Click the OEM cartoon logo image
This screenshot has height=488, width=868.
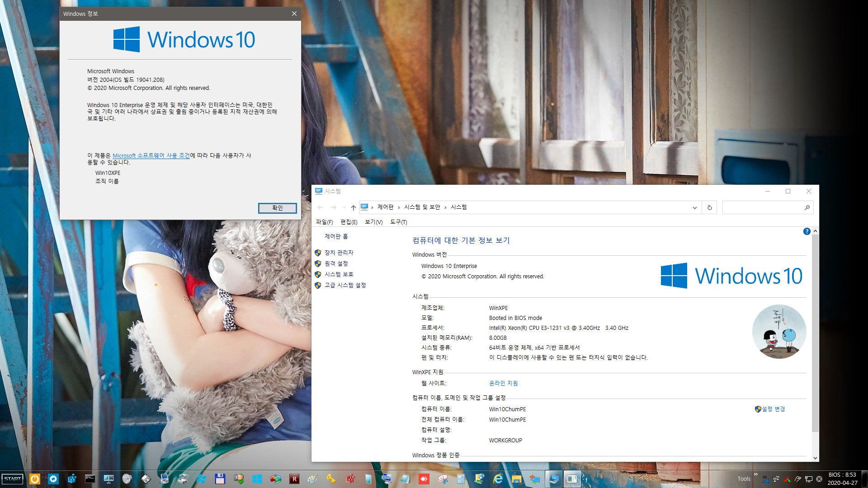click(779, 331)
